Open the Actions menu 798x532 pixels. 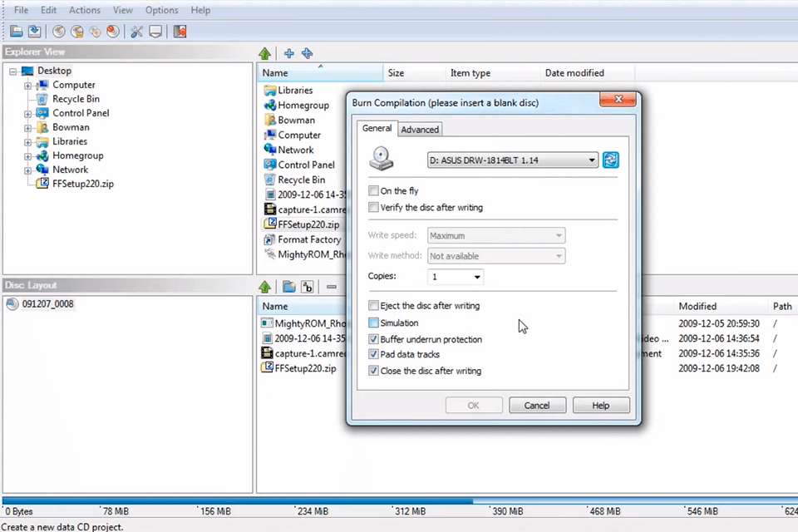tap(85, 10)
